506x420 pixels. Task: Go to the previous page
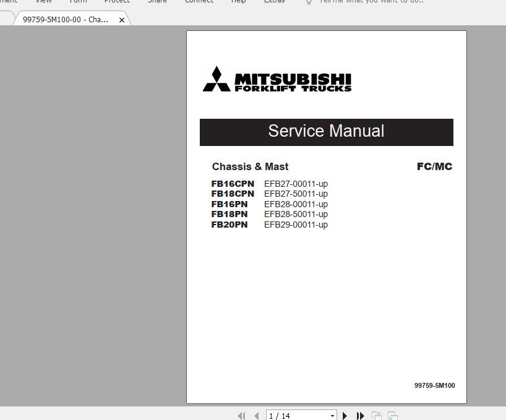tap(256, 416)
